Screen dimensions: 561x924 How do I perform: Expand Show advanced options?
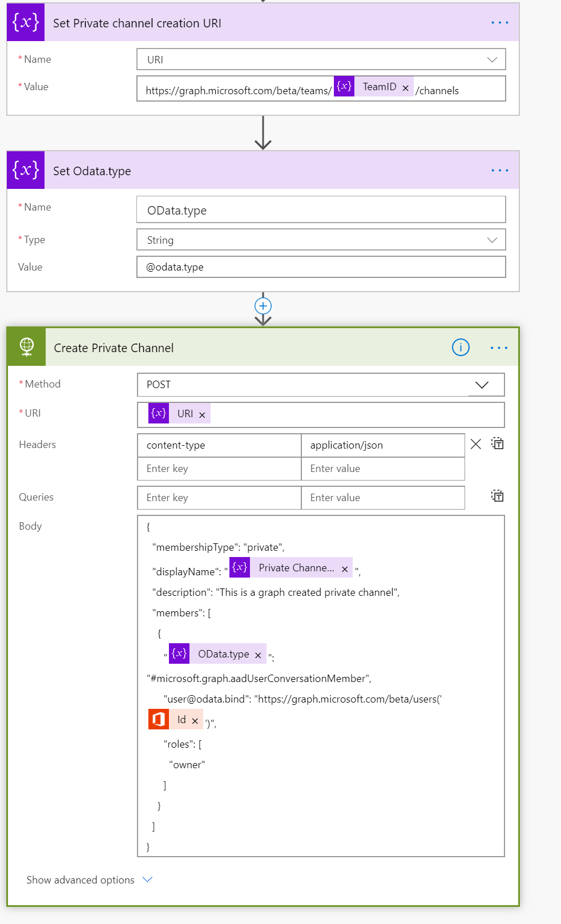click(x=90, y=880)
